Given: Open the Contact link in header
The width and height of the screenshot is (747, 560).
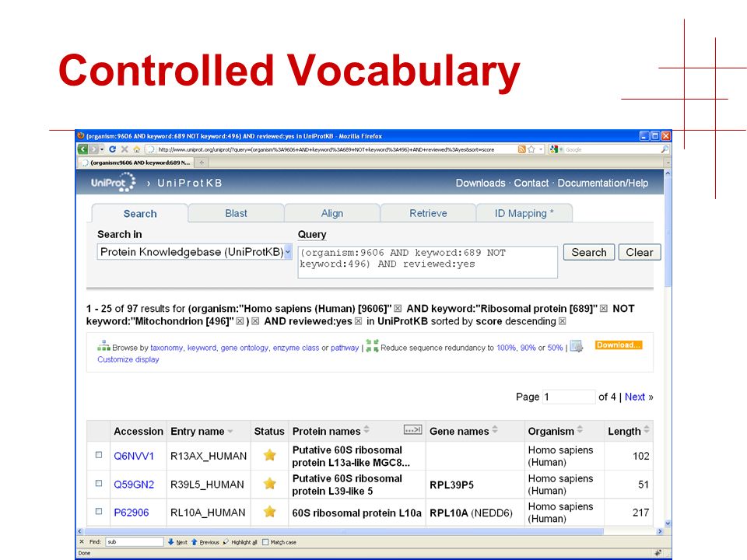Looking at the screenshot, I should (531, 183).
